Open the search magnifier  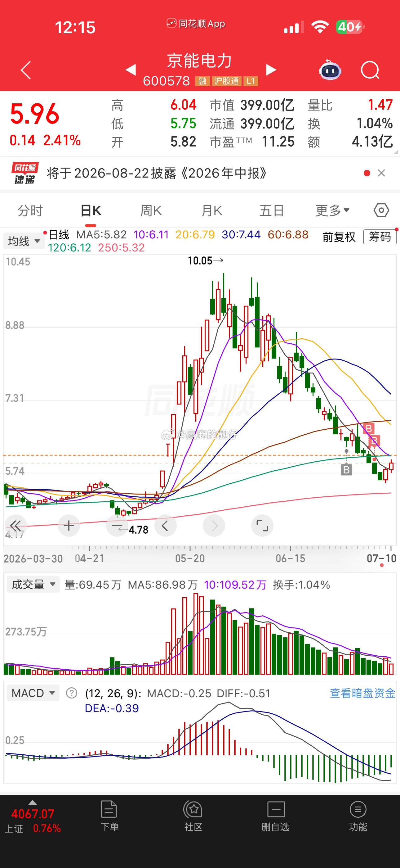[370, 70]
